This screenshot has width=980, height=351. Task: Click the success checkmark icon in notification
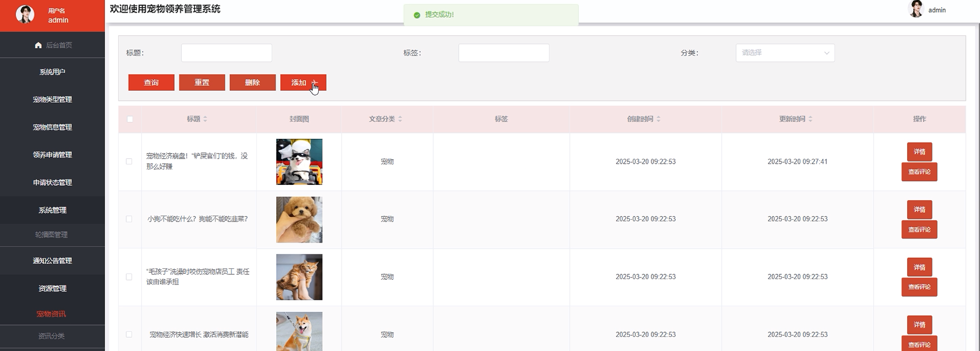pyautogui.click(x=417, y=15)
